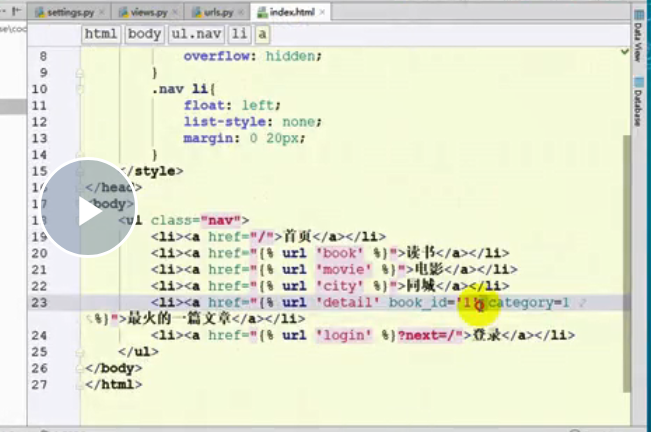The image size is (651, 432).
Task: Collapse the body fold marker at line 26
Action: tap(80, 369)
